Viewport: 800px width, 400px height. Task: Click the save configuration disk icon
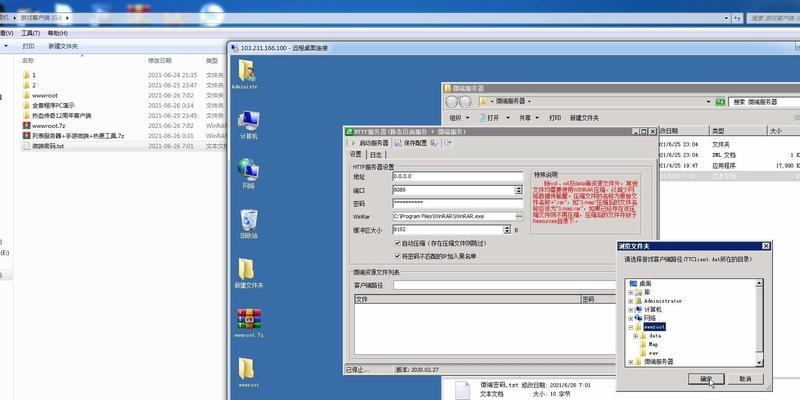(x=398, y=143)
